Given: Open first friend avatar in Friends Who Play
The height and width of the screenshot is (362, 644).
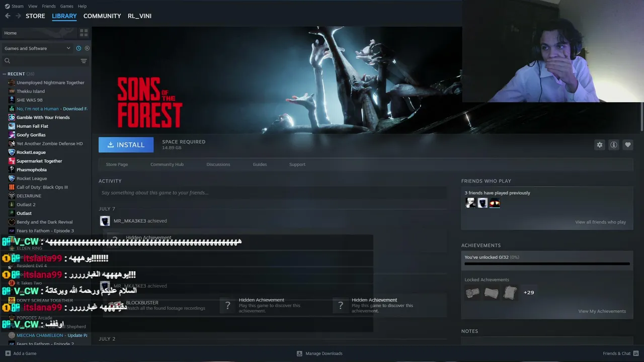Looking at the screenshot, I should 470,203.
